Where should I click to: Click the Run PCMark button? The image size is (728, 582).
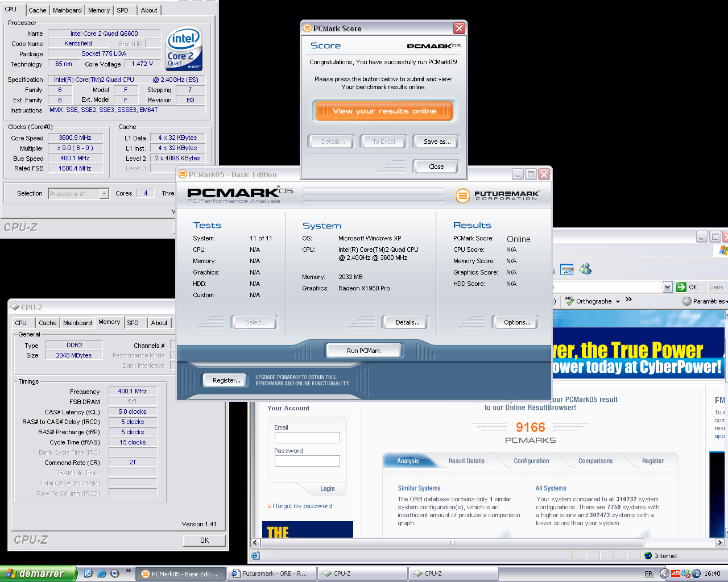coord(363,351)
